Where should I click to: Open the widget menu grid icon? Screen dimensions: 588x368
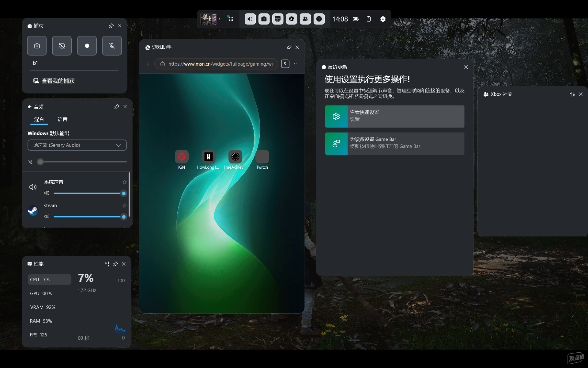(x=231, y=19)
